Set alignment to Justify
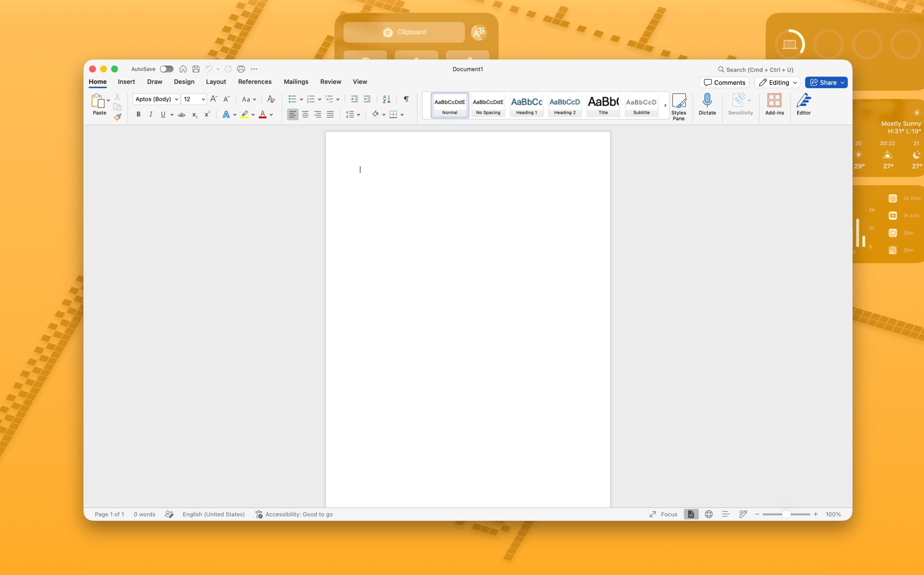The image size is (924, 575). [330, 114]
